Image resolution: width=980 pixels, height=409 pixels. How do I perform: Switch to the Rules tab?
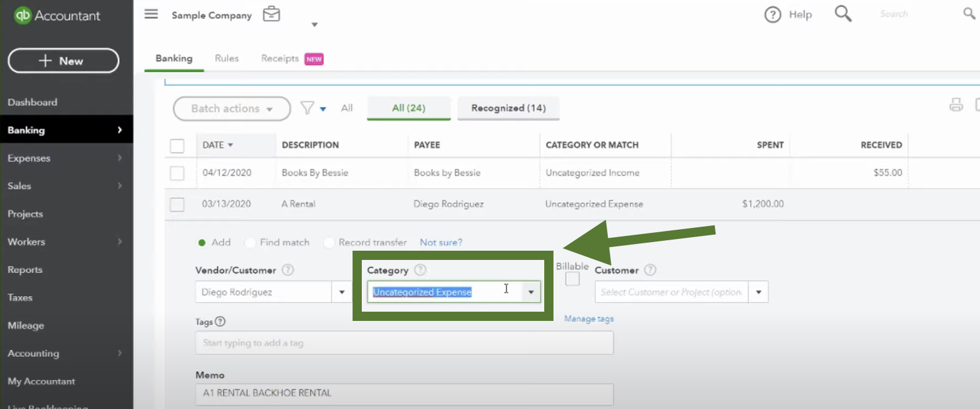(227, 58)
